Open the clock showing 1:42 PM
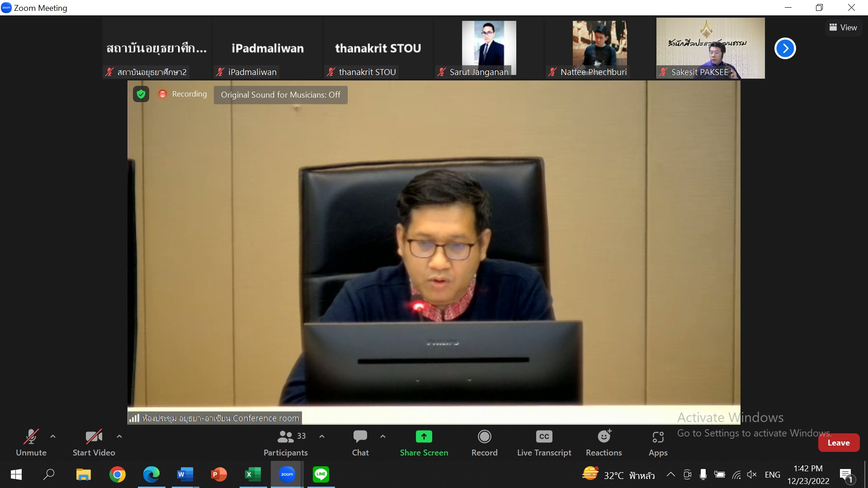 pyautogui.click(x=808, y=474)
